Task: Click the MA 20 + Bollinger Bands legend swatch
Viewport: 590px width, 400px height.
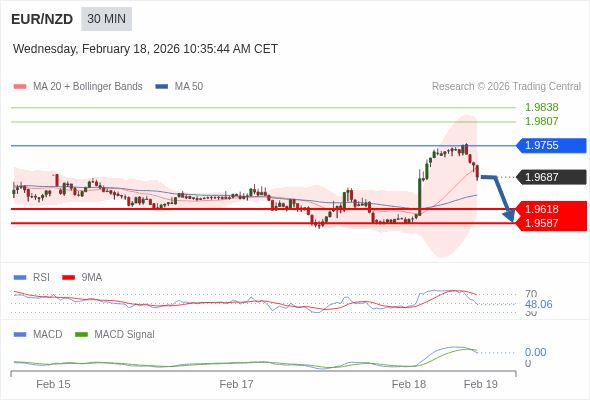Action: 20,87
